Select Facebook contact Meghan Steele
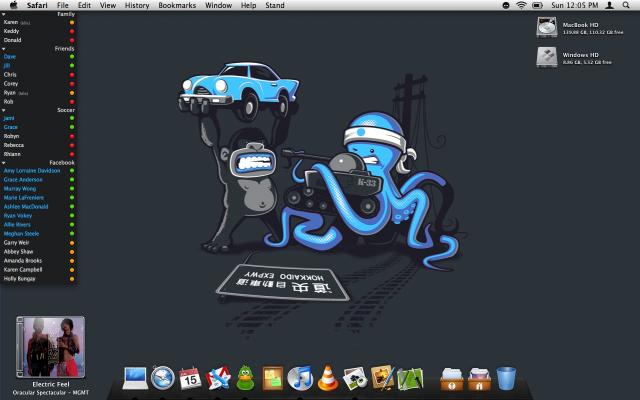This screenshot has width=640, height=400. point(39,234)
